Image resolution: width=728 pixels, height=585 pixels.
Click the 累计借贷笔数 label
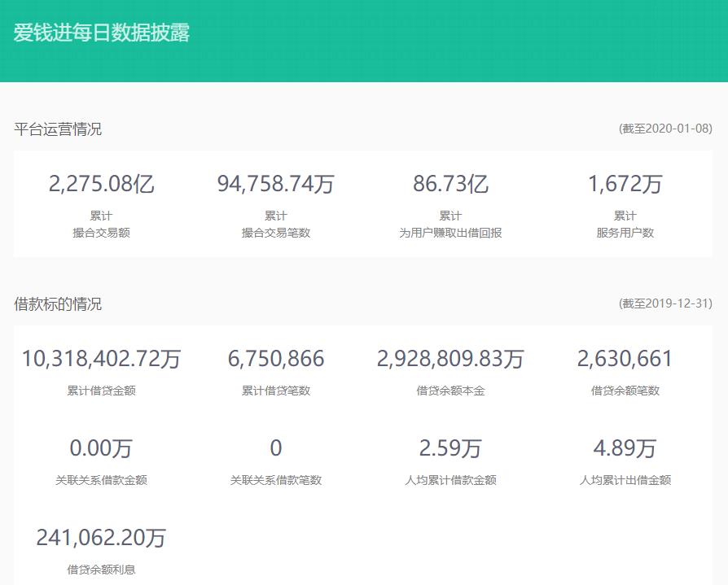276,391
